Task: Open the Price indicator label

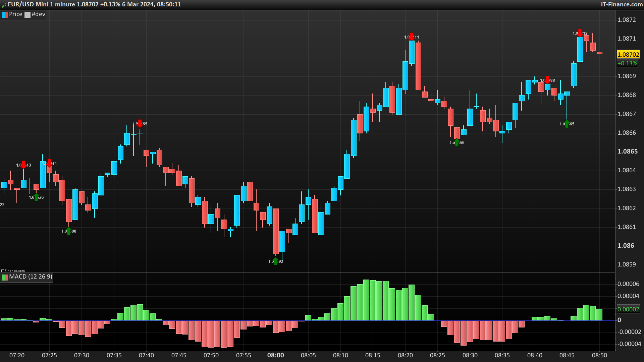Action: [15, 14]
